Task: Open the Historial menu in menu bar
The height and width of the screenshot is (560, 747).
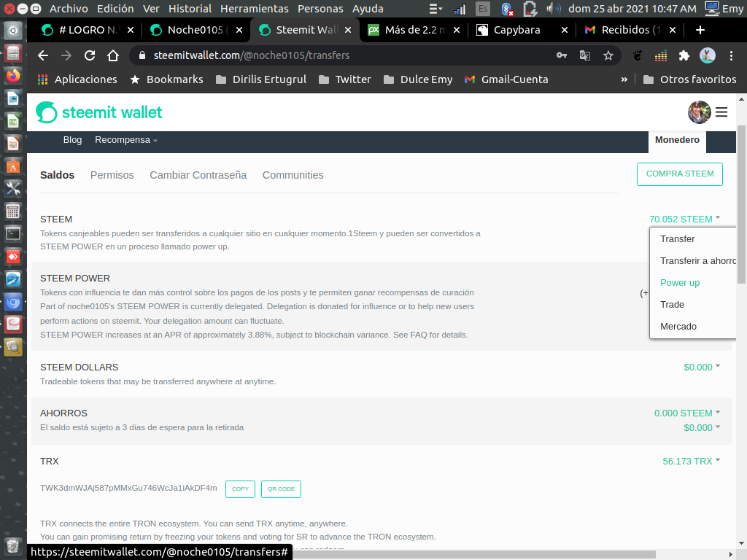Action: click(190, 9)
